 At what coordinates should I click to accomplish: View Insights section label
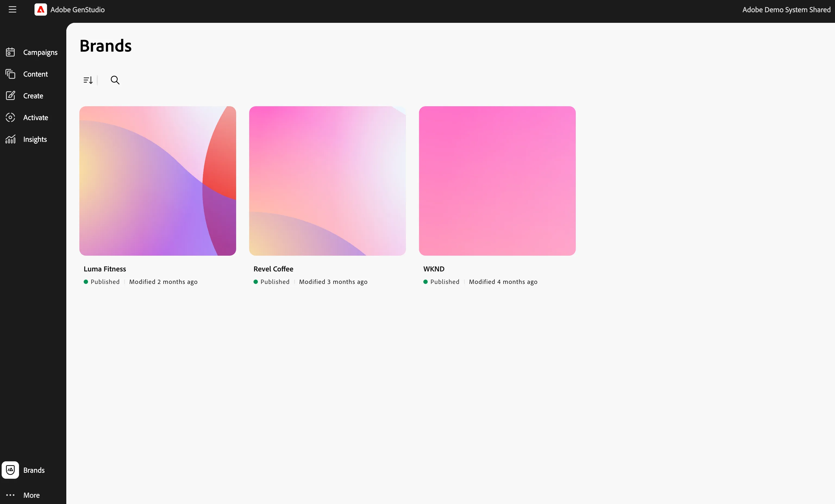click(x=35, y=139)
